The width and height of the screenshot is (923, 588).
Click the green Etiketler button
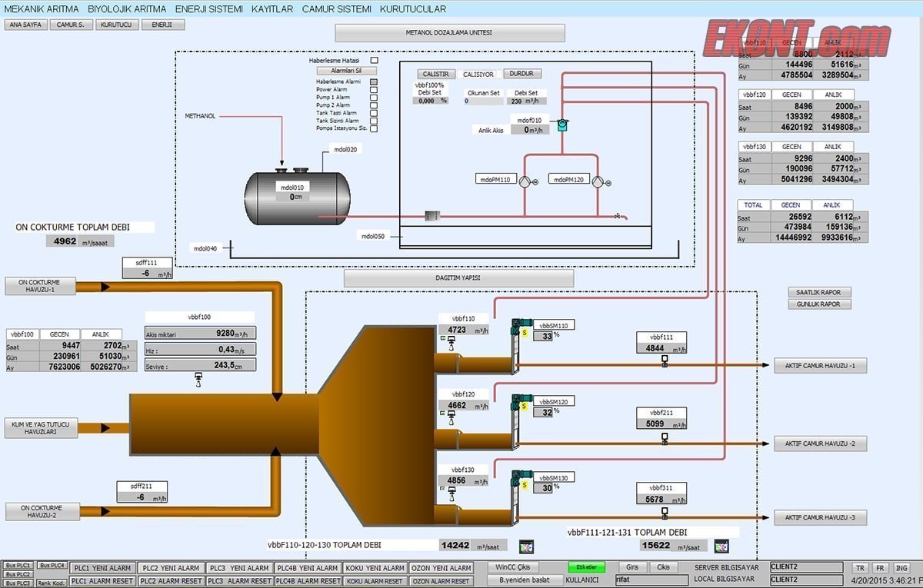click(586, 567)
